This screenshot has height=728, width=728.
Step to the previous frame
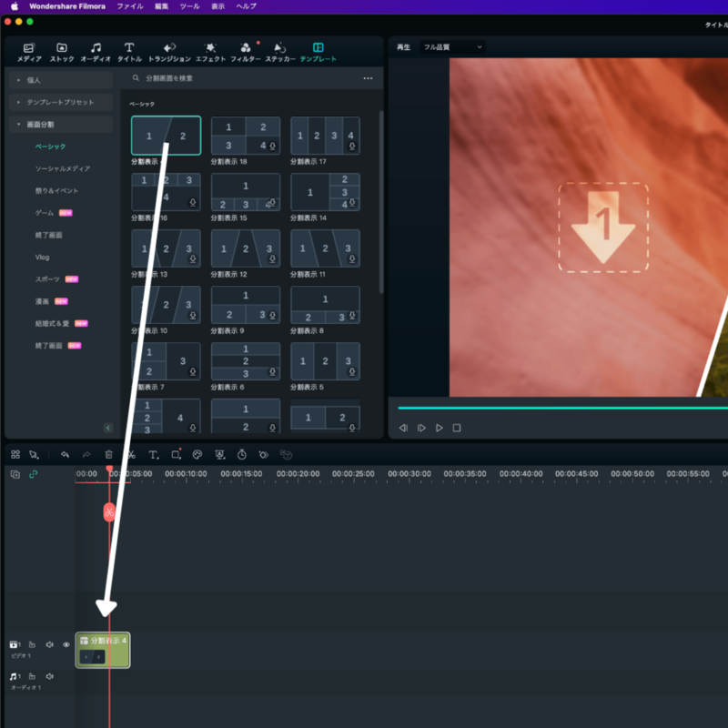(x=403, y=428)
